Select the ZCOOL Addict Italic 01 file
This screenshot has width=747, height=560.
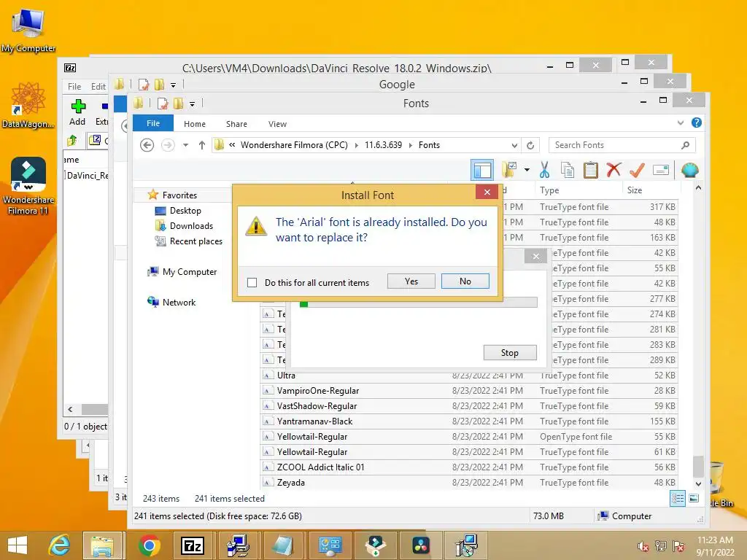469,467
